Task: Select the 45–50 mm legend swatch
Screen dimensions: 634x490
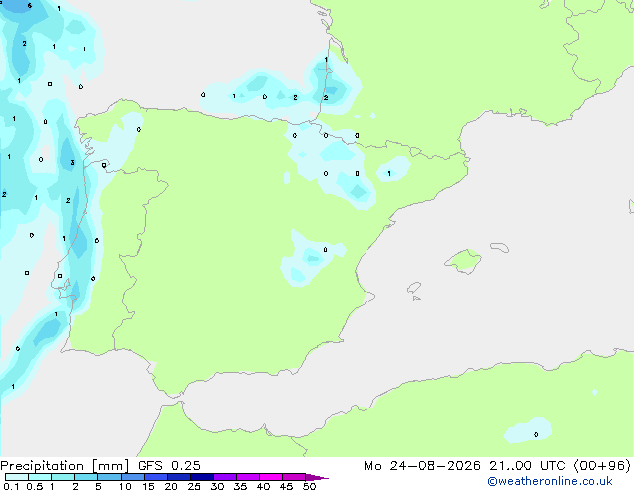Action: pos(294,477)
